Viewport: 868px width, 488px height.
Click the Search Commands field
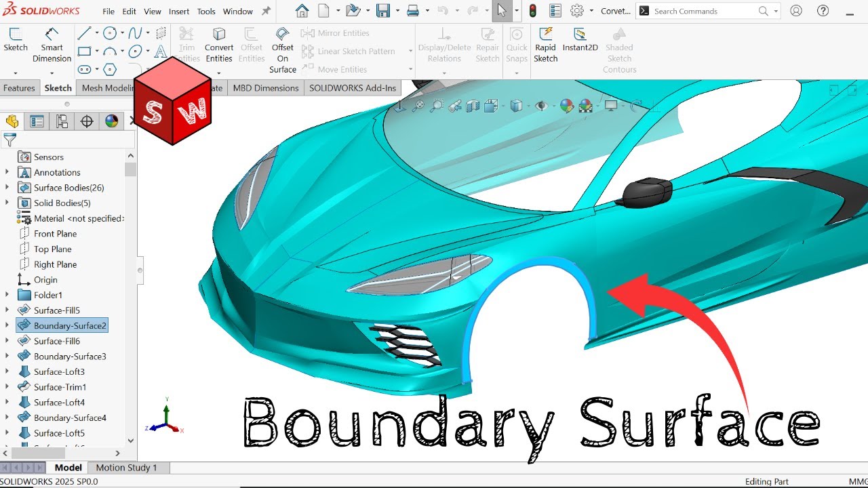coord(709,11)
